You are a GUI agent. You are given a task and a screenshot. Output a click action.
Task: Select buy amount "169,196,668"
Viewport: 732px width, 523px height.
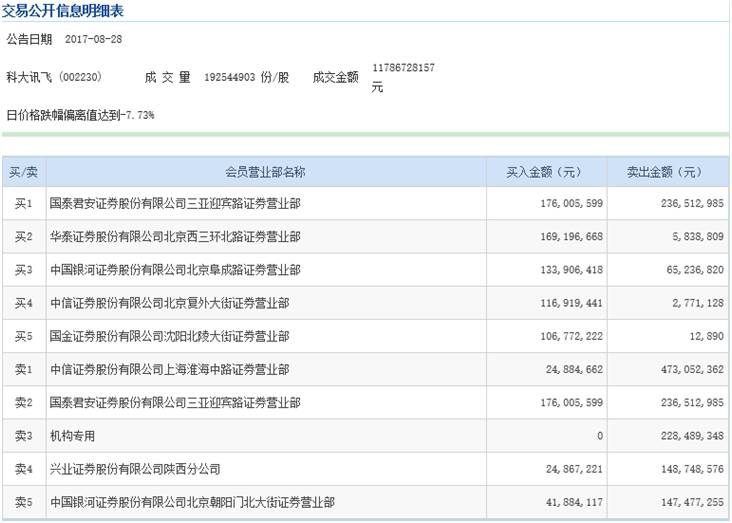tap(571, 237)
